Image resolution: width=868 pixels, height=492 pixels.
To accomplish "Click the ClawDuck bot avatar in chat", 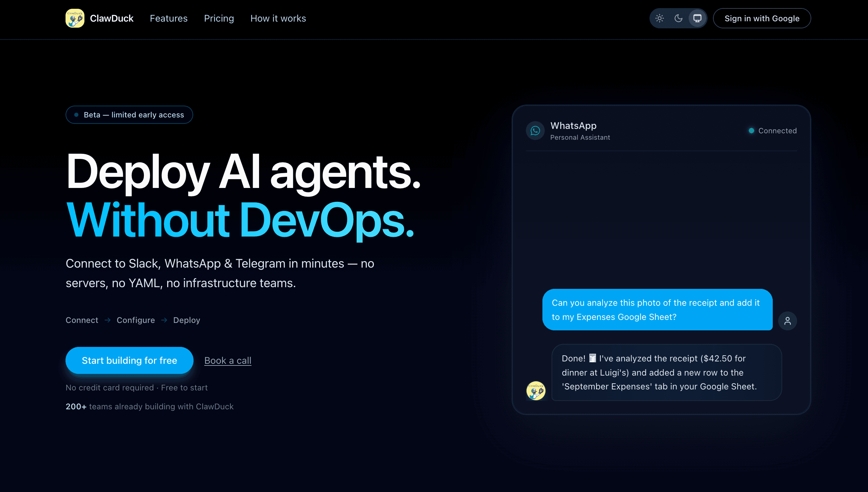I will pyautogui.click(x=536, y=391).
